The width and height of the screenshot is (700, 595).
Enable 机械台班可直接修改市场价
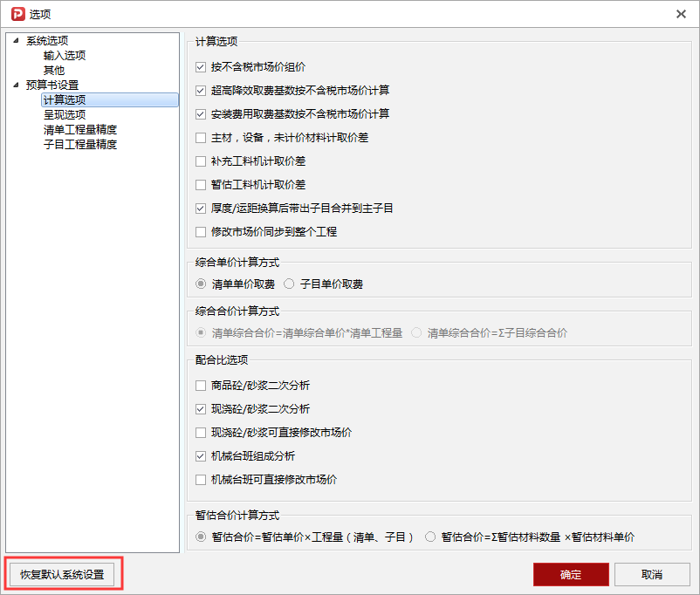point(198,479)
